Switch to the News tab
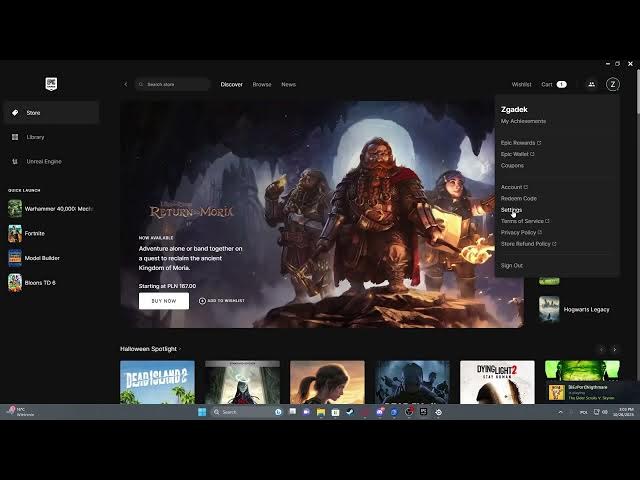 coord(289,84)
